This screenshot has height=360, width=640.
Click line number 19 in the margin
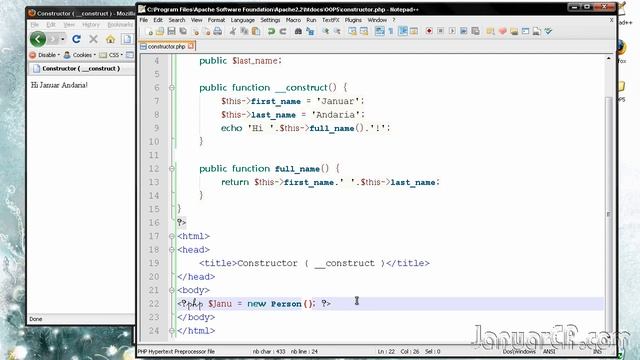pyautogui.click(x=154, y=263)
